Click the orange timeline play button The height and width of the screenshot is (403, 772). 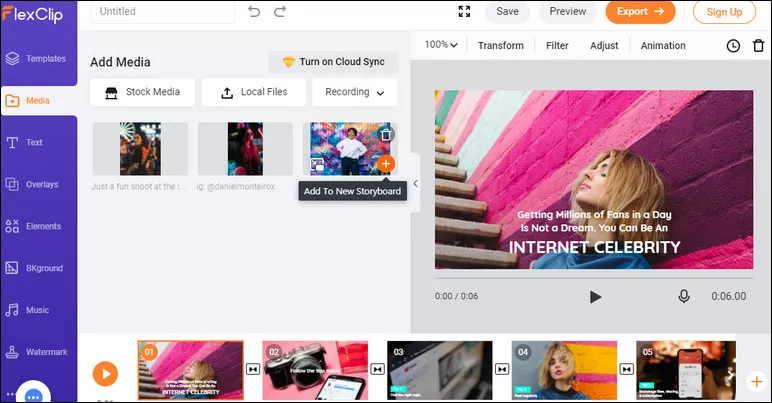click(x=105, y=373)
